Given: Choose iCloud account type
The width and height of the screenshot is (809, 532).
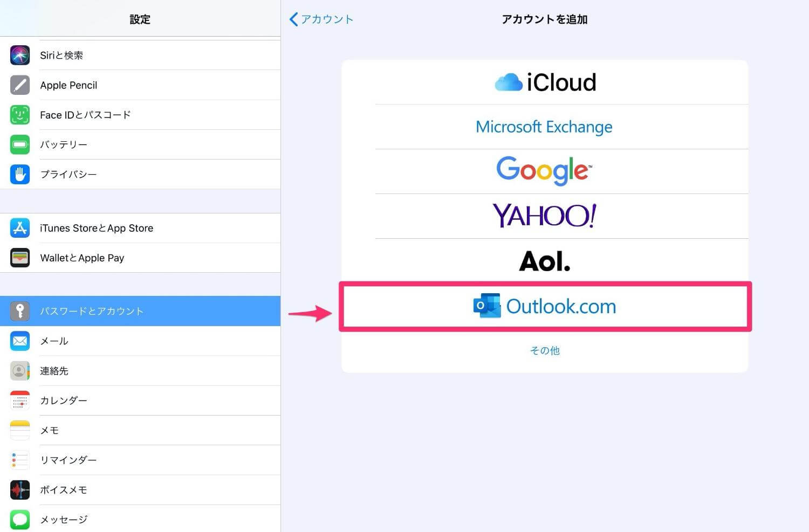Looking at the screenshot, I should click(x=545, y=82).
